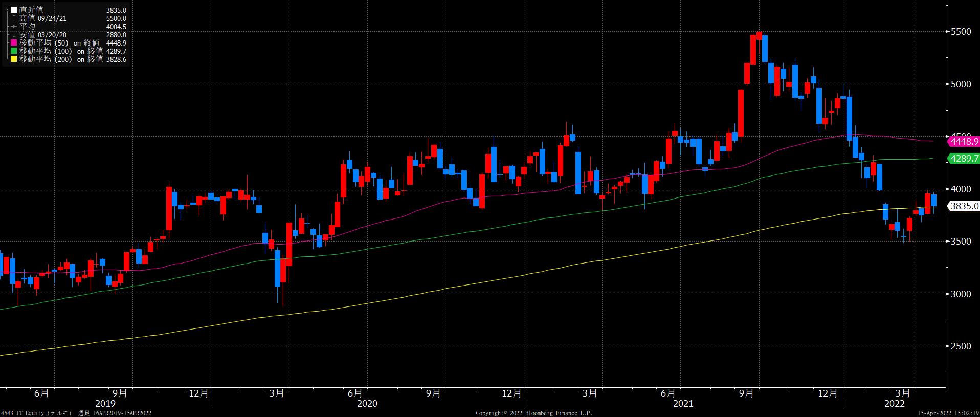The image size is (980, 417).
Task: Click the white 直近値 legend swatch
Action: (14, 10)
